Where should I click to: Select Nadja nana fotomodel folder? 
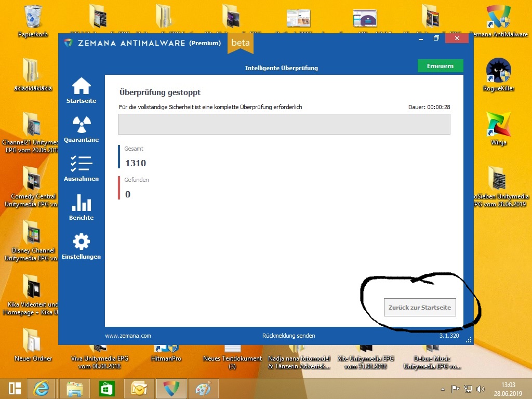tap(299, 357)
